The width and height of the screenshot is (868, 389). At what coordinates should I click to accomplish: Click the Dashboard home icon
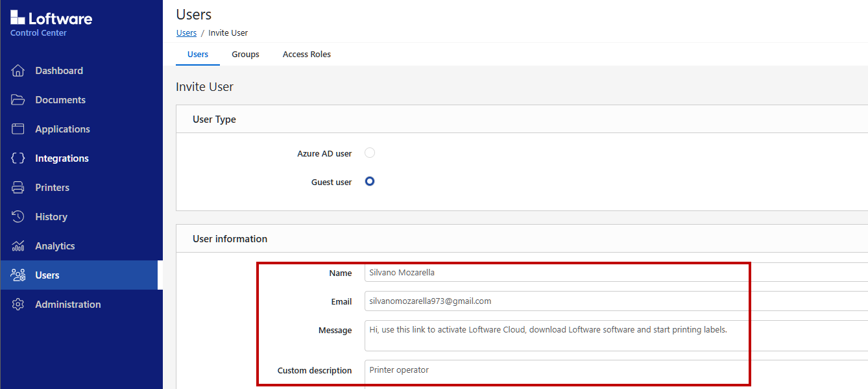point(18,71)
